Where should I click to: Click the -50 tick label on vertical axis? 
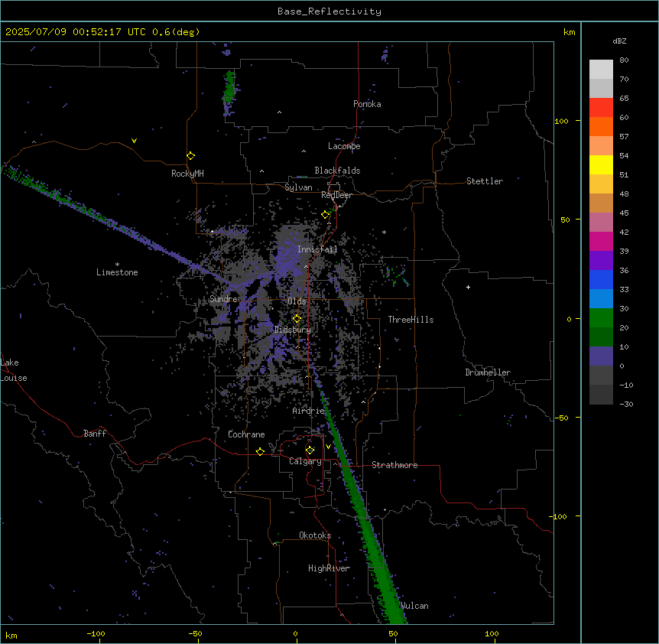click(561, 418)
